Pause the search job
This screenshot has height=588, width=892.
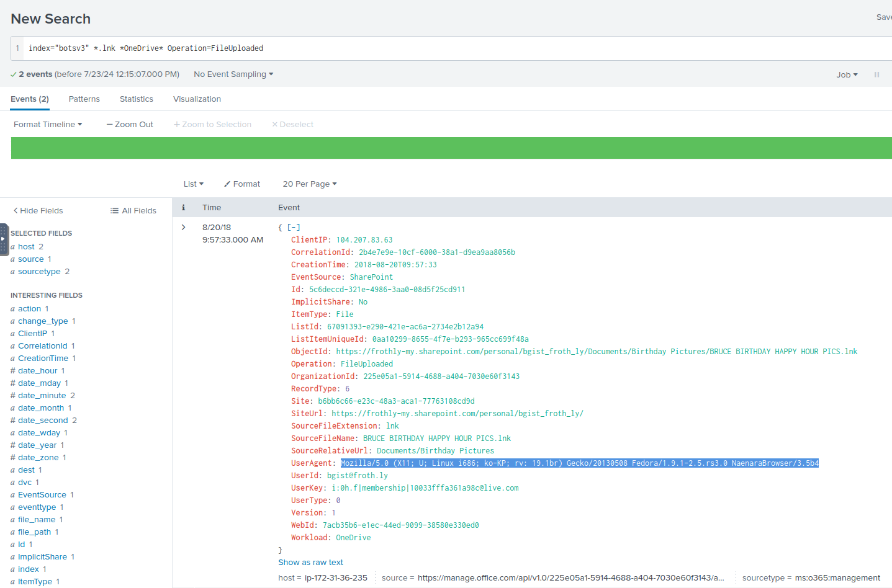click(876, 74)
